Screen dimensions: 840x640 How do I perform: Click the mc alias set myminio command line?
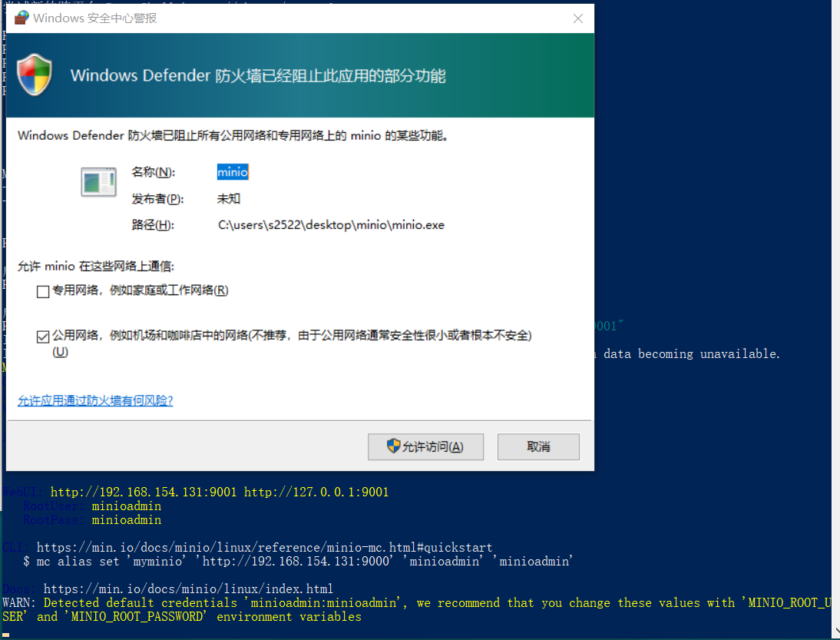click(299, 561)
